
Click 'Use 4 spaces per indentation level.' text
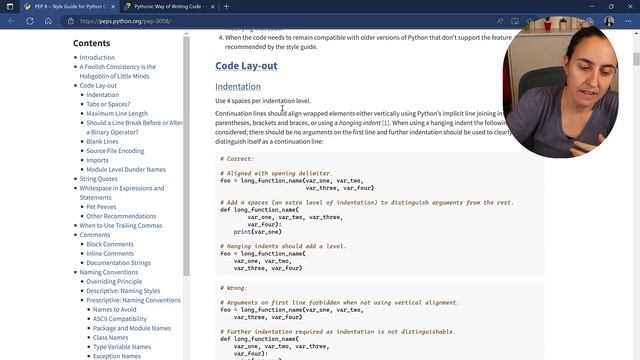[x=263, y=101]
